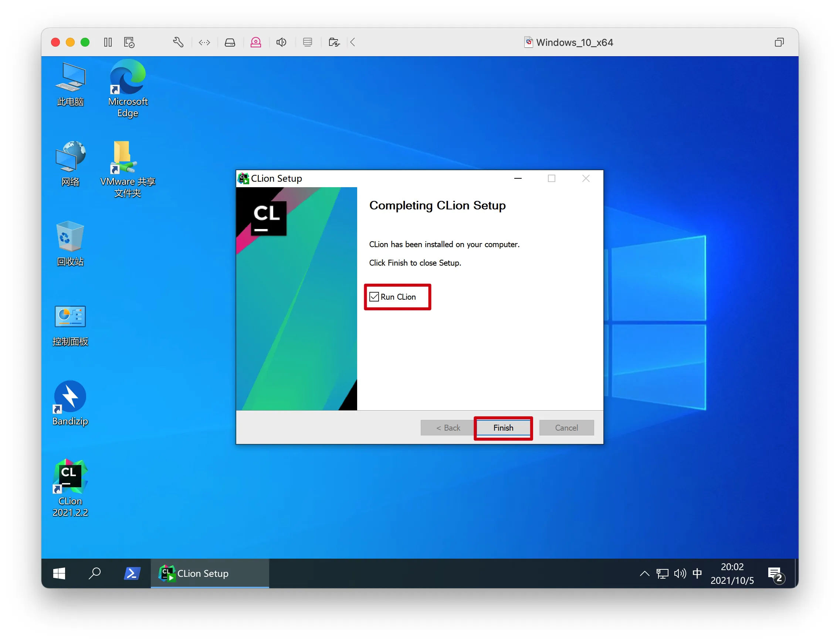Click the "Completing CLion Setup" heading
Screen dimensions: 840x643
tap(437, 206)
